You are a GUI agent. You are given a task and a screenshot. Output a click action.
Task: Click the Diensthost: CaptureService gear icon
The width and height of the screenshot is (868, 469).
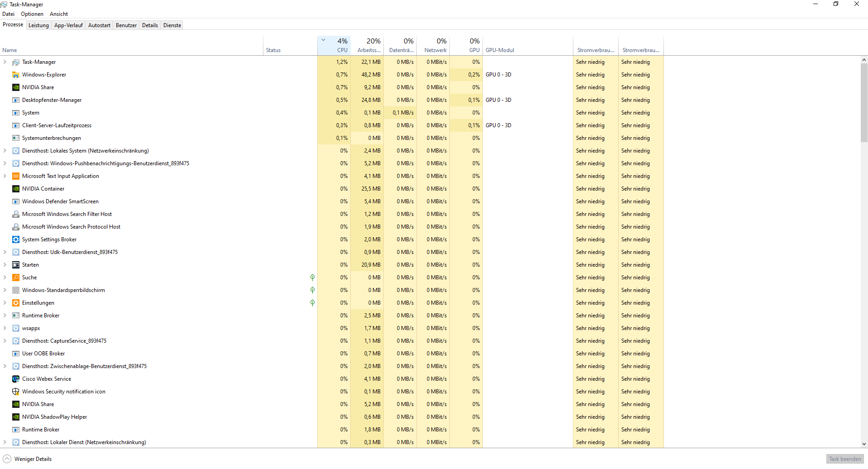(x=16, y=341)
